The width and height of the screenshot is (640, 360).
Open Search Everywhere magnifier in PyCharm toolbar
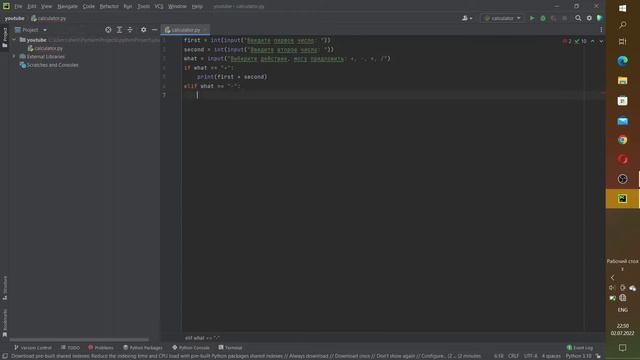click(578, 18)
